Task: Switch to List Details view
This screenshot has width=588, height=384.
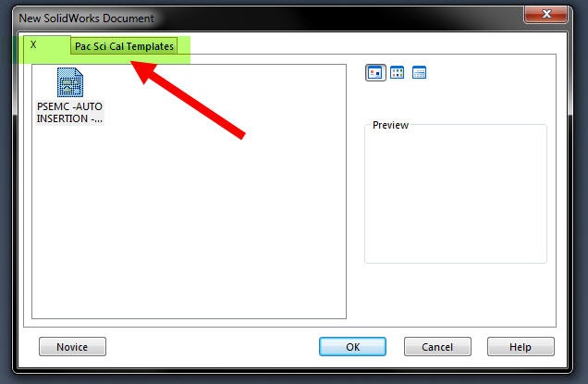Action: [419, 72]
